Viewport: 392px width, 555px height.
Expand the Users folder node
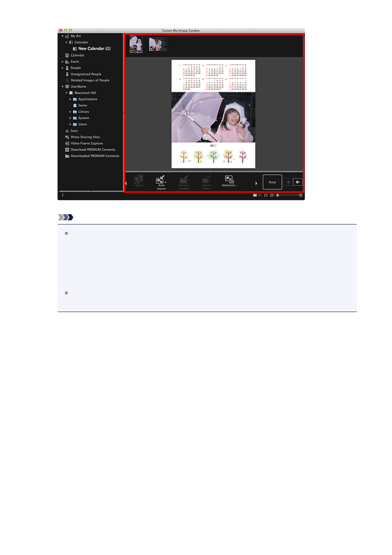click(x=70, y=125)
